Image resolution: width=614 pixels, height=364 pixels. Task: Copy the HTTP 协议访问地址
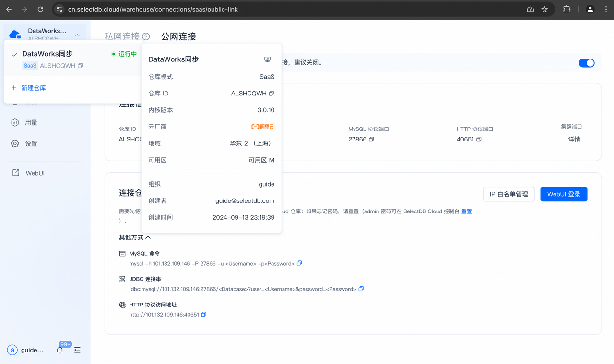(x=204, y=314)
